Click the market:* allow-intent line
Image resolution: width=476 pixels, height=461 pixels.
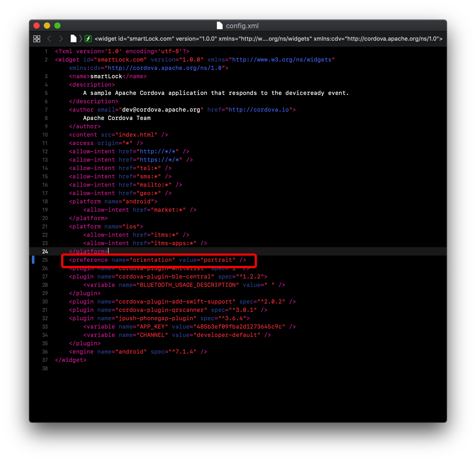pos(140,210)
